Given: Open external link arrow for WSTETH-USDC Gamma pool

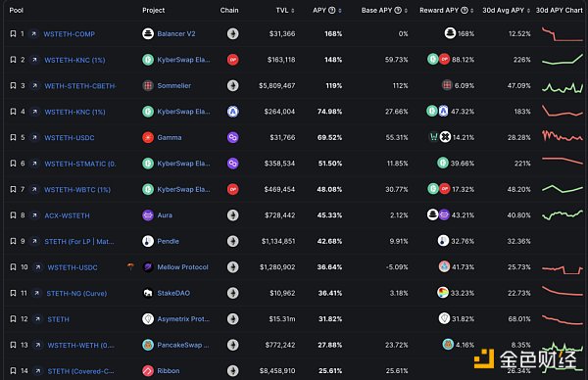Looking at the screenshot, I should coord(34,137).
